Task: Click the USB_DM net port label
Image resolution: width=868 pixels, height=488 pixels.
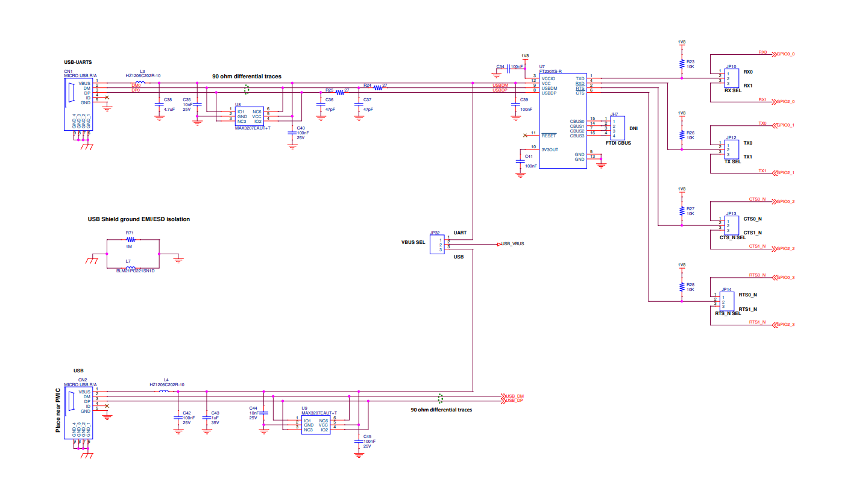Action: 512,396
